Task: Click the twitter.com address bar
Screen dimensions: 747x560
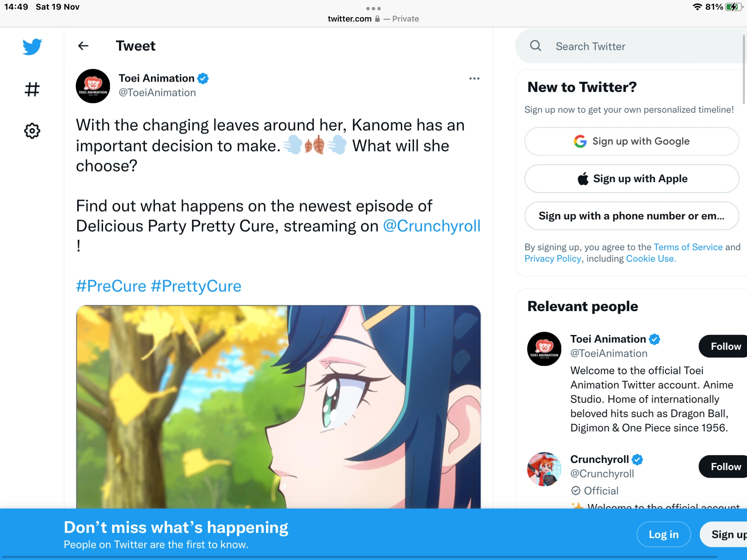Action: [x=349, y=19]
